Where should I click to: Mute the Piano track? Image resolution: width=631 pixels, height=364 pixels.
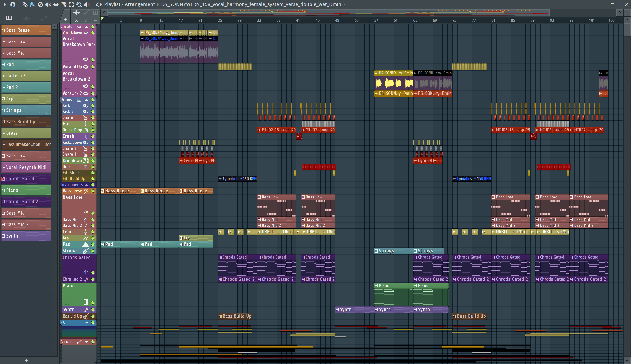93,303
